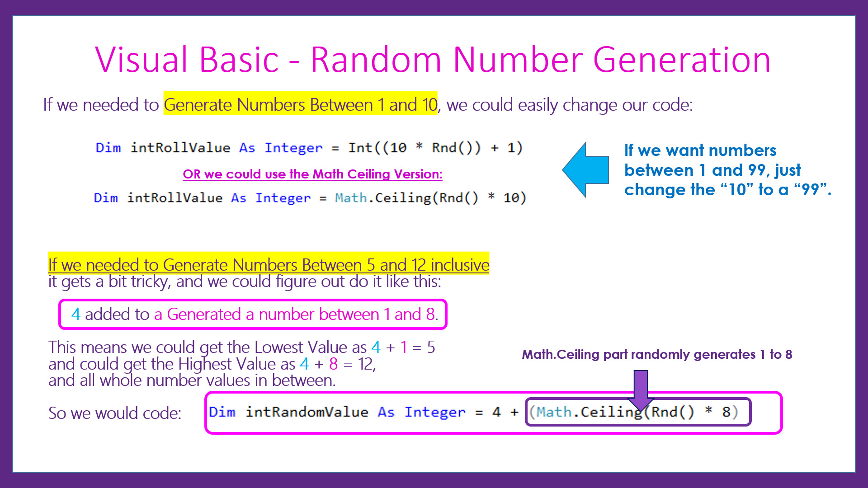
Task: Toggle the yellow highlighted section between 5 and 12
Action: pos(268,263)
